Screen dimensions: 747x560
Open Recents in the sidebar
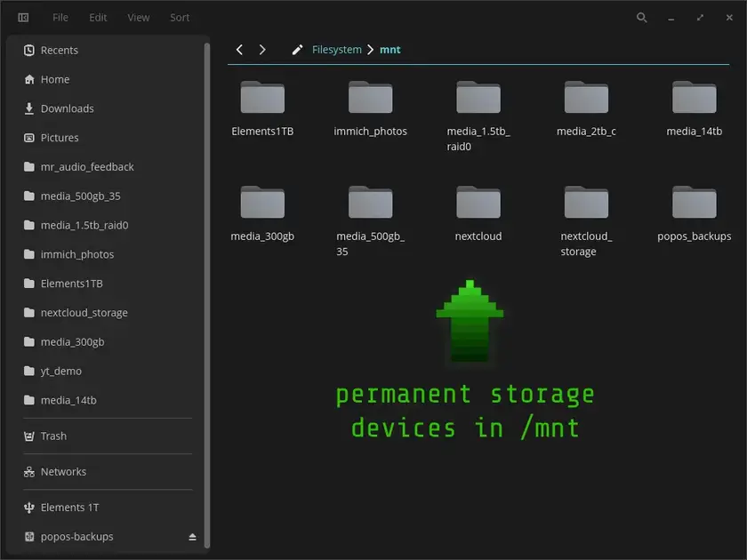pyautogui.click(x=108, y=50)
